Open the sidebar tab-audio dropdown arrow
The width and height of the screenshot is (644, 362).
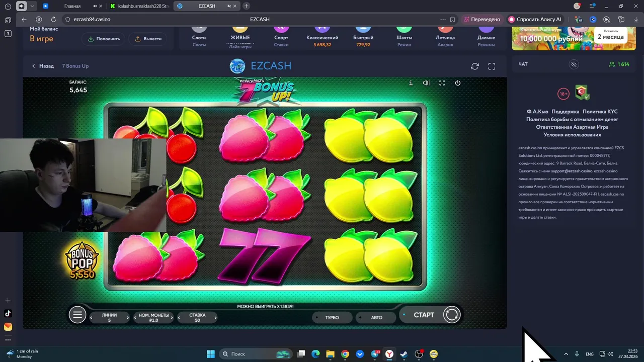[33, 6]
